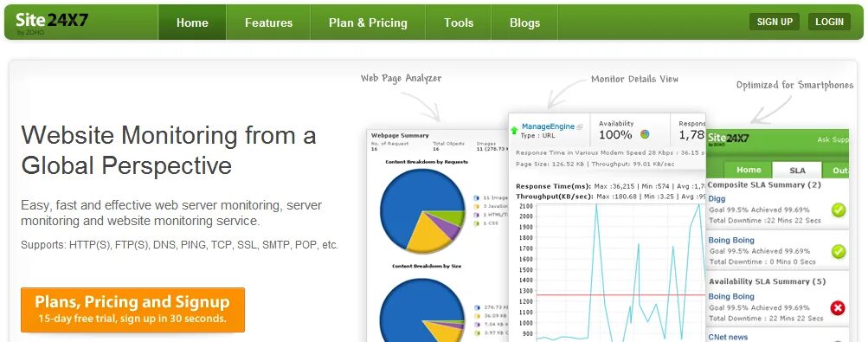Click the ManageEngine monitor link
The width and height of the screenshot is (868, 342).
pos(548,126)
